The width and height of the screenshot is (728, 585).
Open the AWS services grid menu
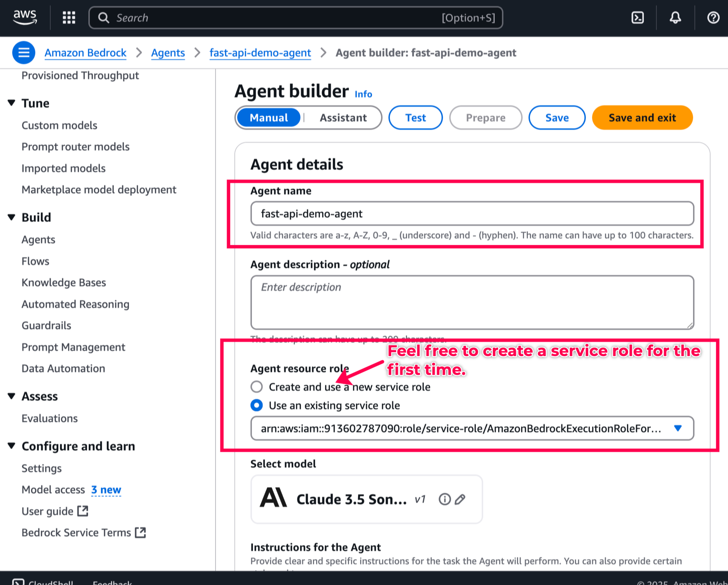pyautogui.click(x=69, y=17)
